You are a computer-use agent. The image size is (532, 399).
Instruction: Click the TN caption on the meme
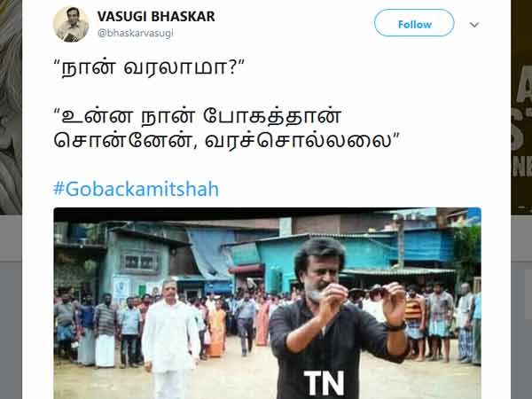324,383
